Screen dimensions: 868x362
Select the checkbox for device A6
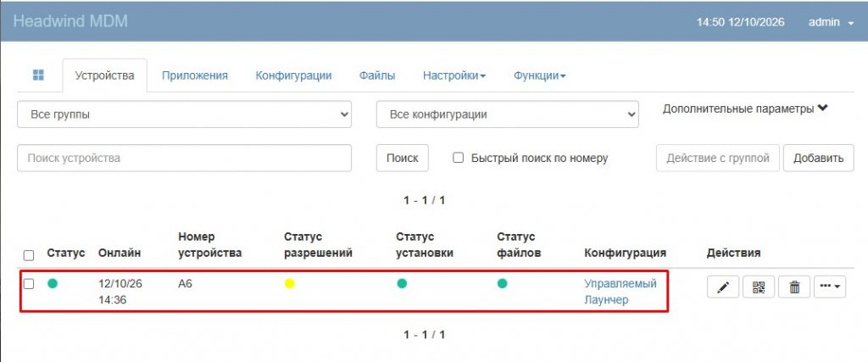tap(29, 283)
